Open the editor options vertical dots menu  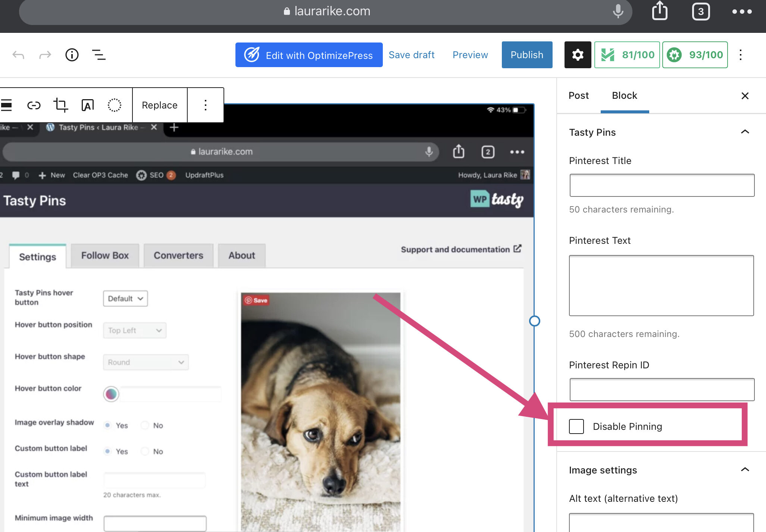pos(741,55)
